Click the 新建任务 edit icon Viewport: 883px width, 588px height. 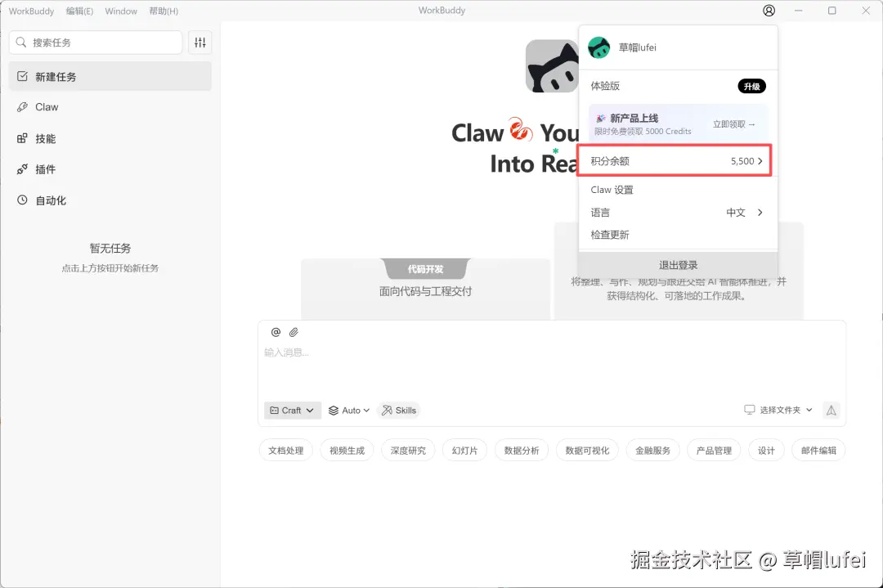pos(23,76)
